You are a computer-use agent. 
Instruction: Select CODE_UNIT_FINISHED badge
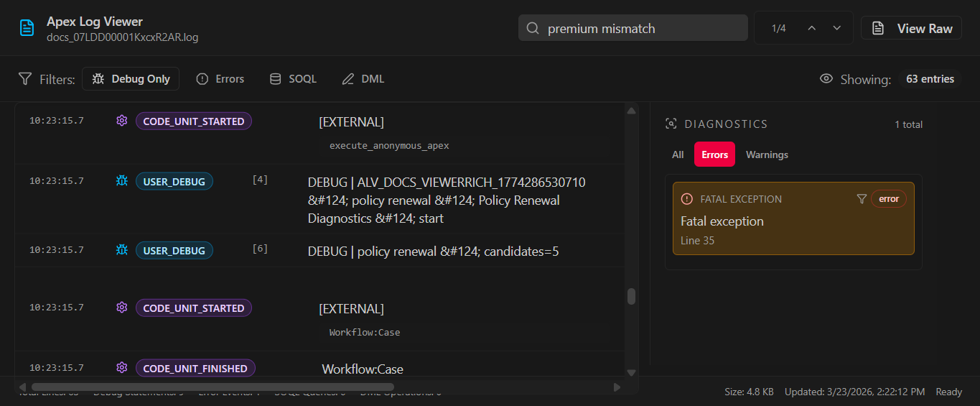point(195,369)
